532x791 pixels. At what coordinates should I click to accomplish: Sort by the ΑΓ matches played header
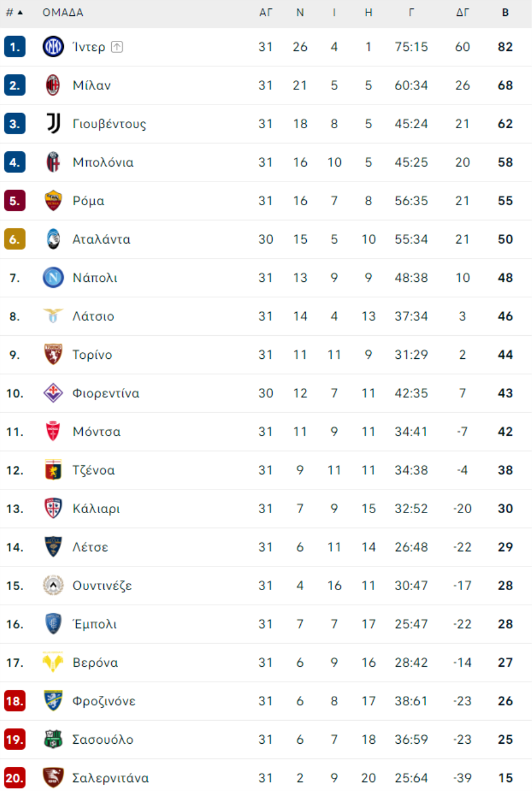point(265,12)
